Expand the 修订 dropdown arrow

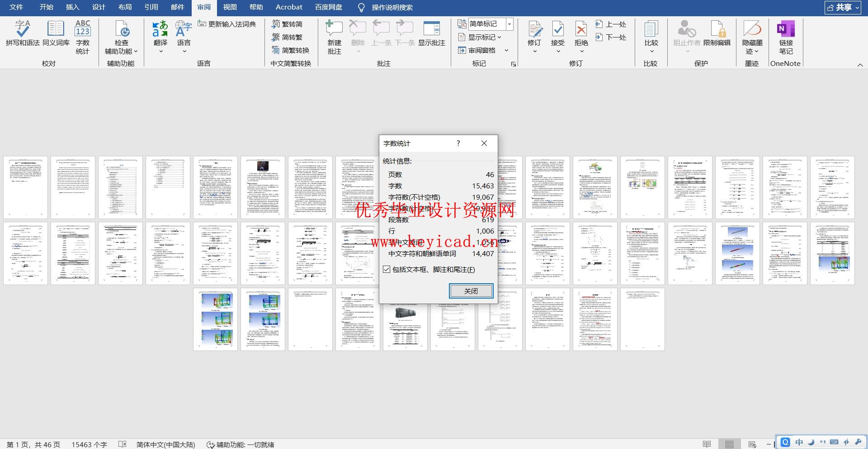535,51
